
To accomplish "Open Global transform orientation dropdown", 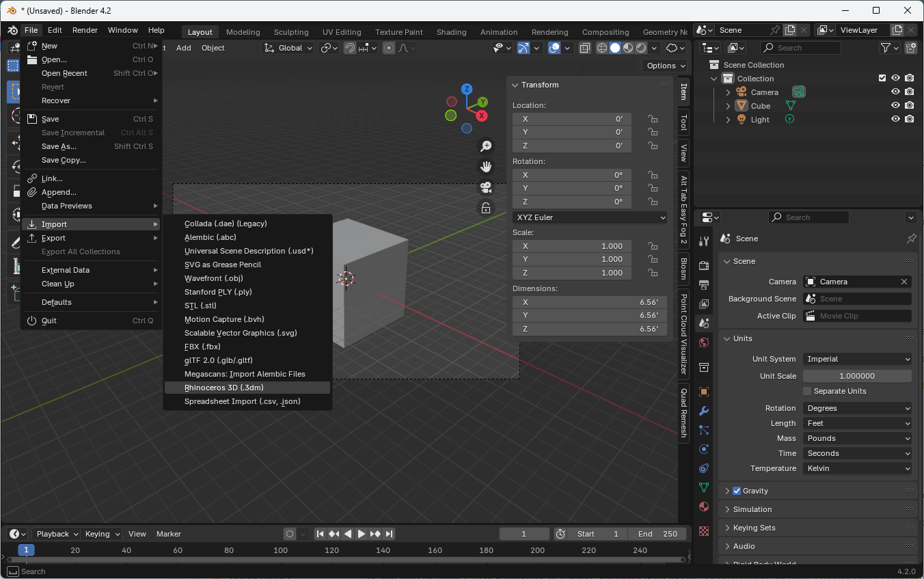I will click(288, 48).
